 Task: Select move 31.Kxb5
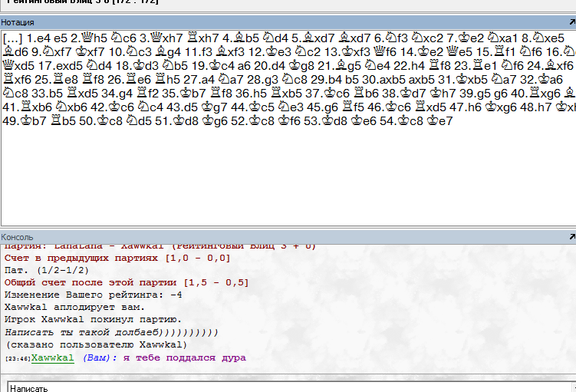click(x=462, y=80)
